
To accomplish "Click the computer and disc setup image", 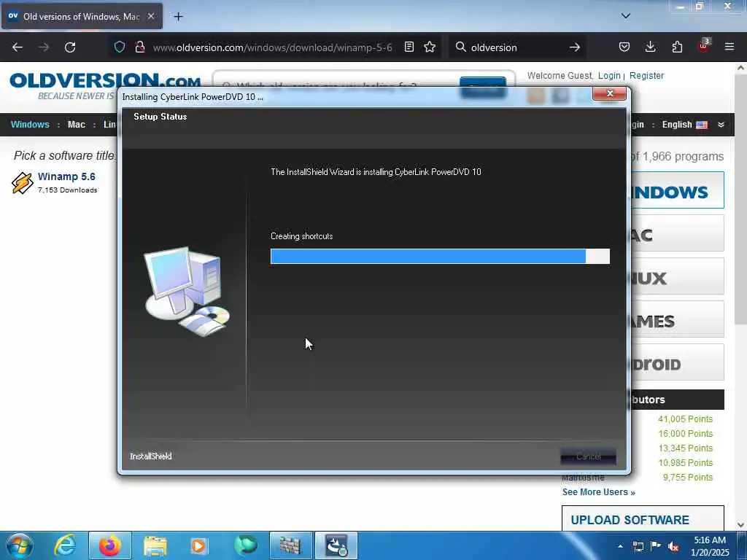I will tap(187, 292).
